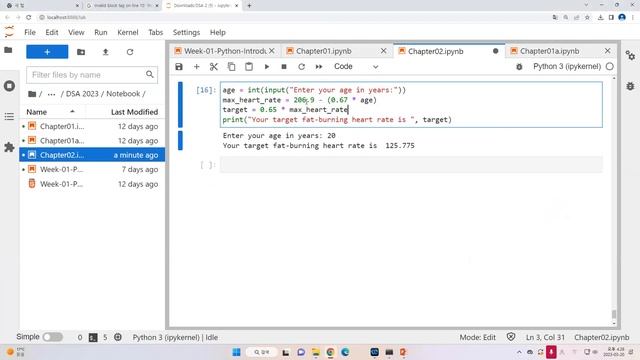Cut selected cell with scissors icon
This screenshot has height=360, width=640.
(213, 67)
